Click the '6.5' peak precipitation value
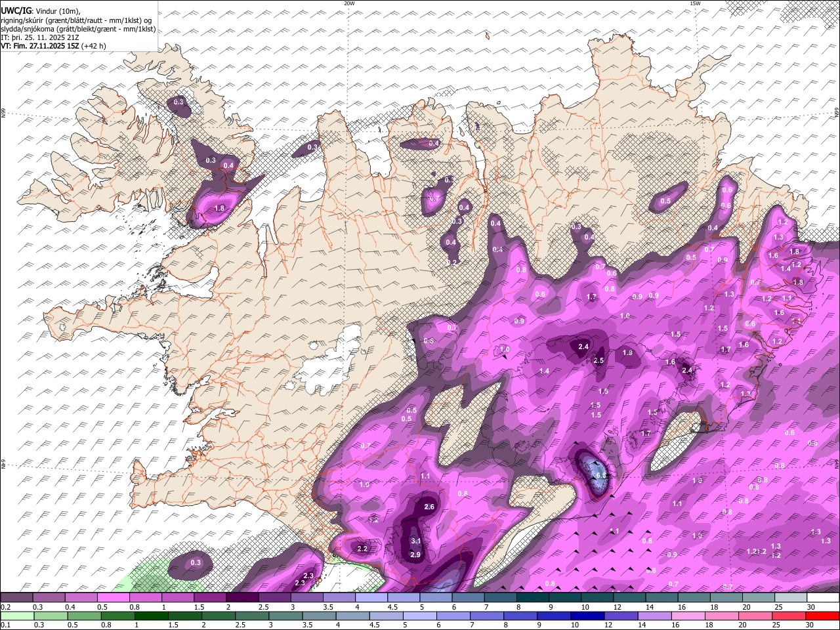Viewport: 840px width, 630px height. [600, 475]
